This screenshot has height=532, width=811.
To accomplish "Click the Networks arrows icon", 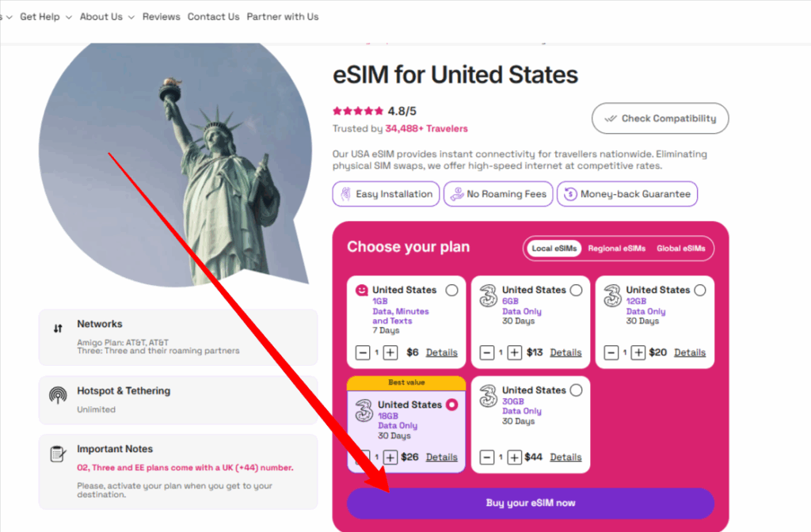I will 58,329.
